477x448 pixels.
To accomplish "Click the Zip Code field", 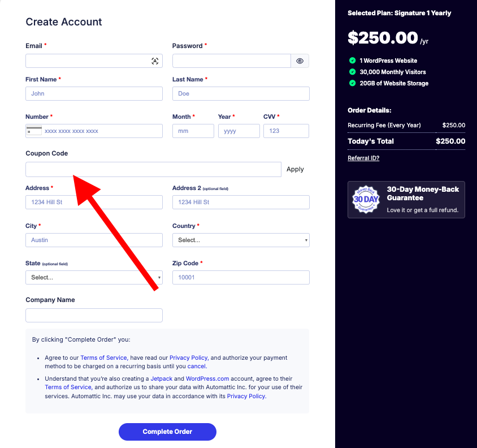I will pos(241,277).
